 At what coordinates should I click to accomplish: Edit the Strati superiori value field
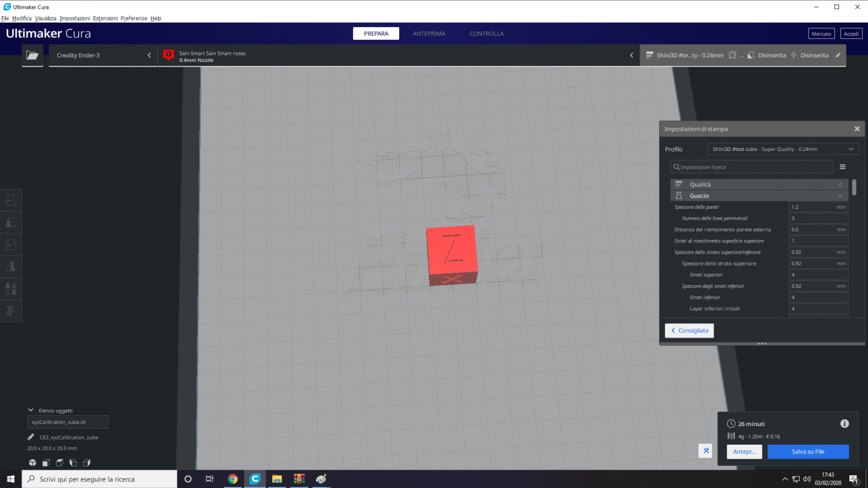[818, 275]
